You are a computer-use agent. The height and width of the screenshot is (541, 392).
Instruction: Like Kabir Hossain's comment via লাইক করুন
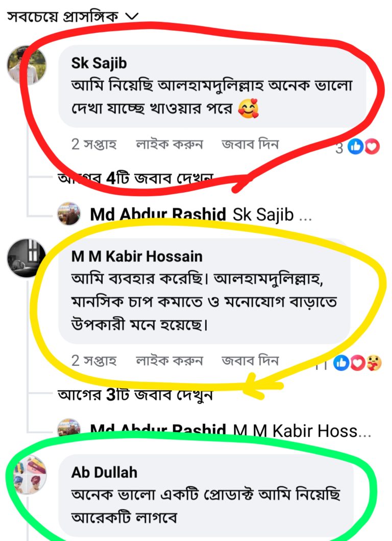pos(169,361)
